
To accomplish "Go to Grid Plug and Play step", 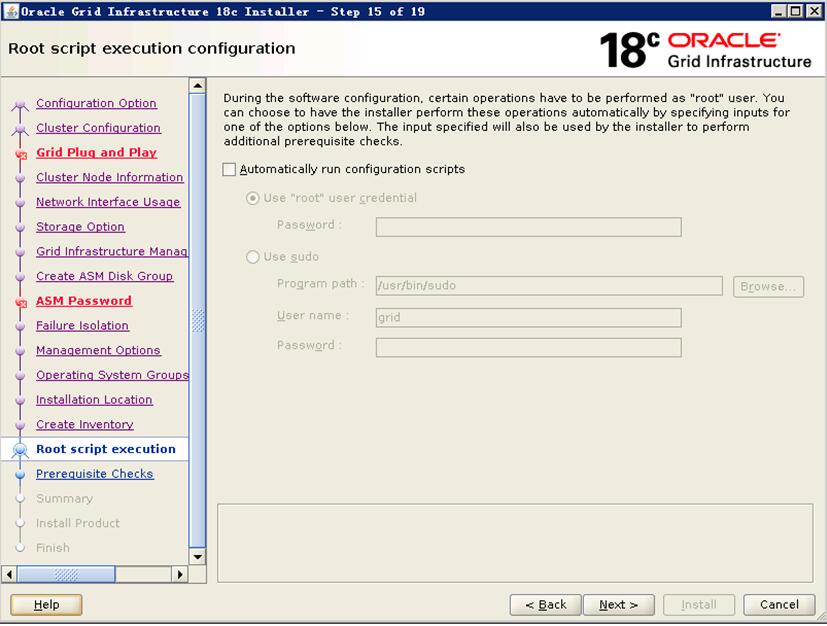I will pyautogui.click(x=97, y=152).
